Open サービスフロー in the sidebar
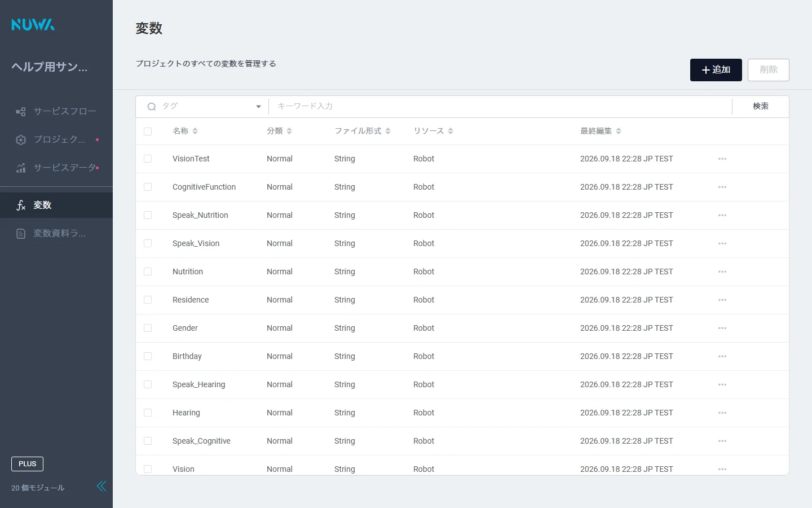Screen dimensions: 812x508 [56, 111]
